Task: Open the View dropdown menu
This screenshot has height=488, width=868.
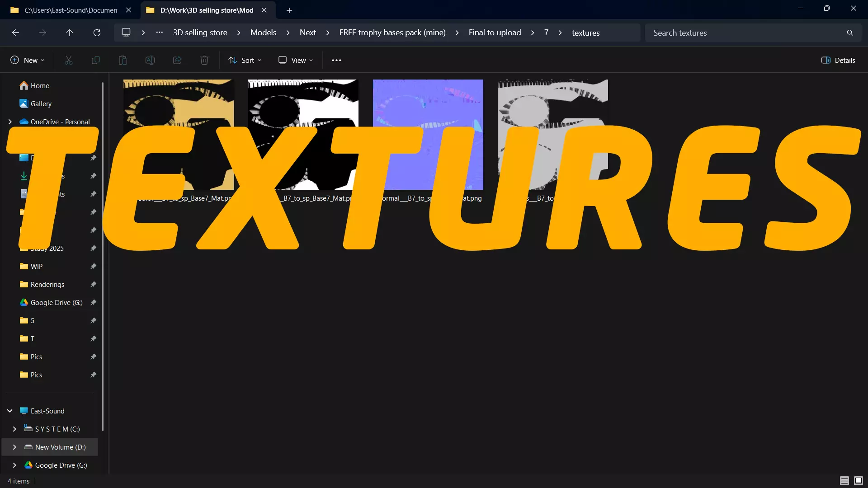Action: [x=296, y=60]
